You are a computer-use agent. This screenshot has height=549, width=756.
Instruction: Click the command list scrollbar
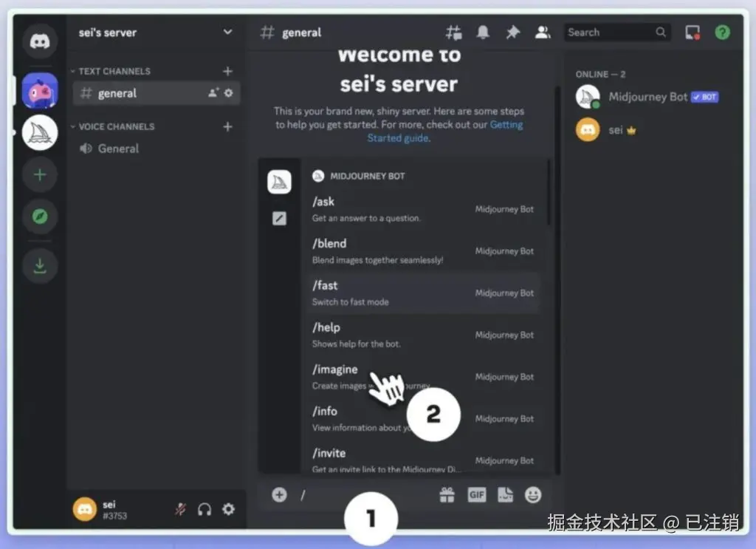pyautogui.click(x=549, y=193)
